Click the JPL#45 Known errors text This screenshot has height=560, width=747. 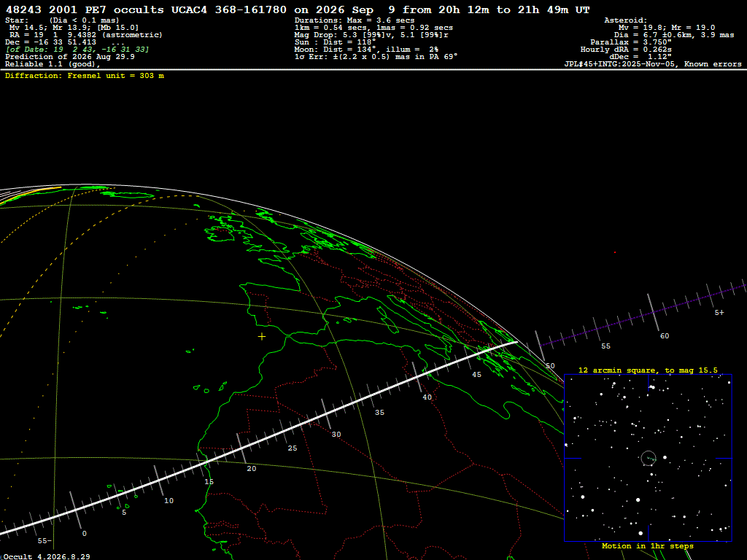click(653, 64)
